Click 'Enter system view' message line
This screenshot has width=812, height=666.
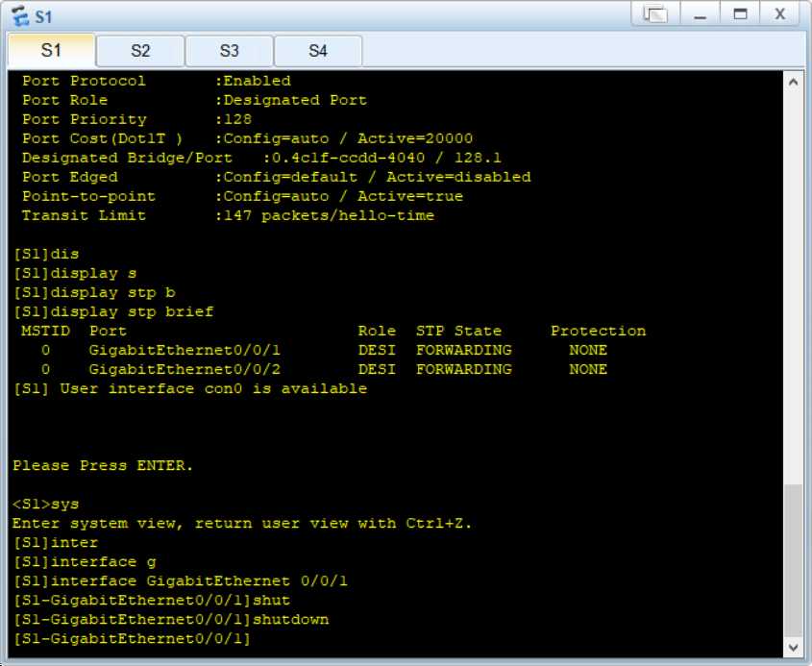tap(242, 523)
